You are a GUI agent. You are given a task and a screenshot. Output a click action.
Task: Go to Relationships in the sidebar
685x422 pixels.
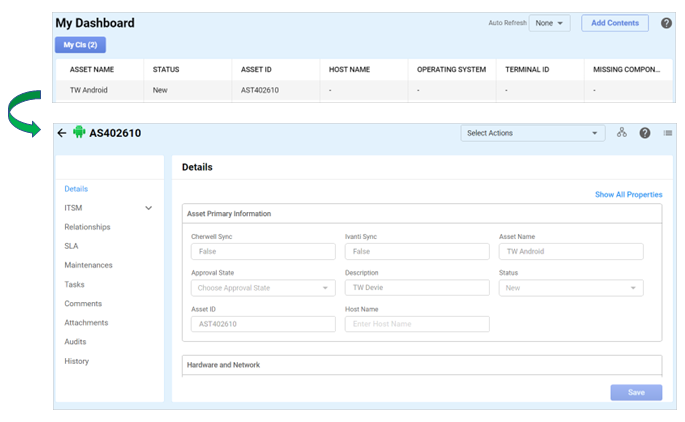click(x=87, y=227)
